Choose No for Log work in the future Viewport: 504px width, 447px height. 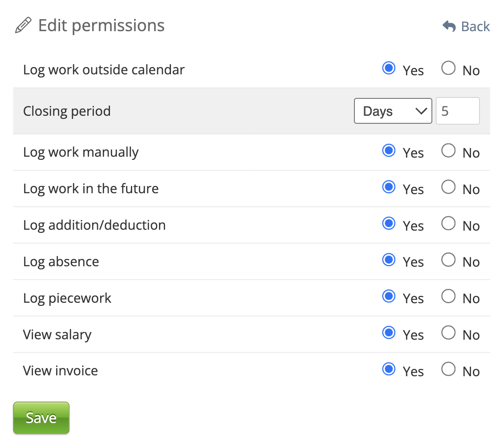tap(448, 187)
